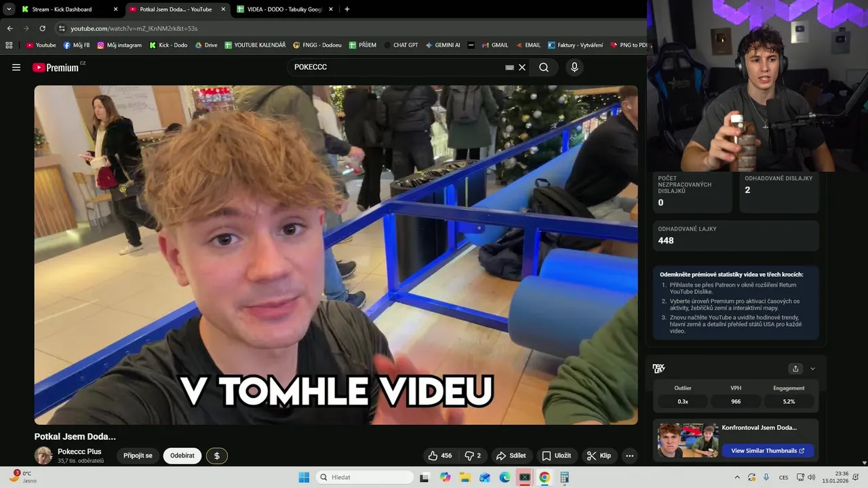Select the Potkal Jsem Doda YouTube tab
This screenshot has height=488, width=868.
point(176,9)
